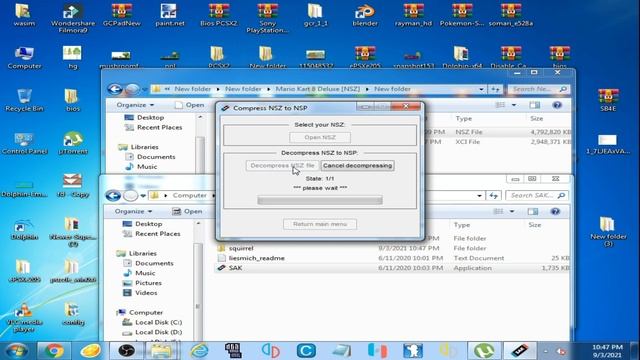Open the Windows Start menu orb
The image size is (640, 360).
[x=17, y=351]
